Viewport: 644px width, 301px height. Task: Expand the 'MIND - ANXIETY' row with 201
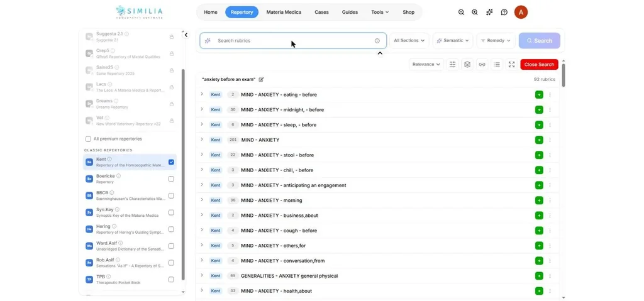[202, 140]
